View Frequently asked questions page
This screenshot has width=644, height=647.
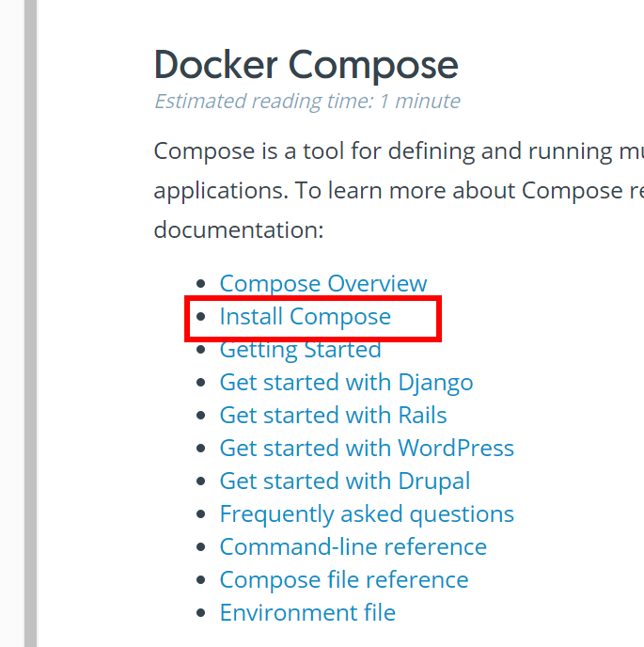click(367, 514)
